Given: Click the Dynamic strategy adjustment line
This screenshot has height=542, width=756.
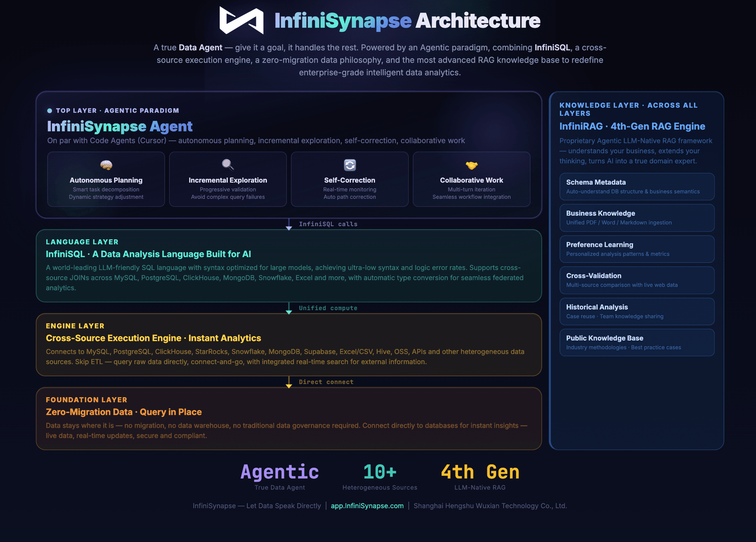Looking at the screenshot, I should 106,197.
